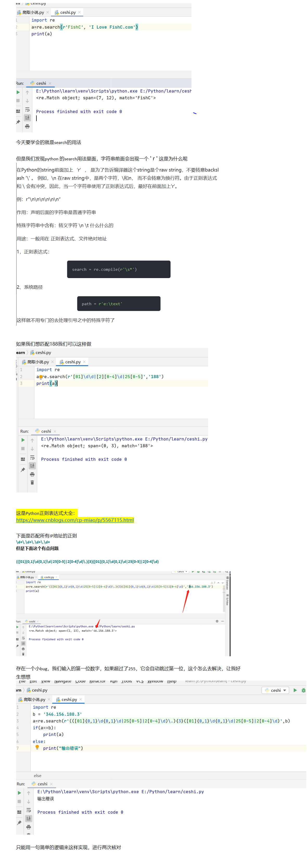Click the re.compile code block image
Image resolution: width=307 pixels, height=868 pixels.
[119, 269]
